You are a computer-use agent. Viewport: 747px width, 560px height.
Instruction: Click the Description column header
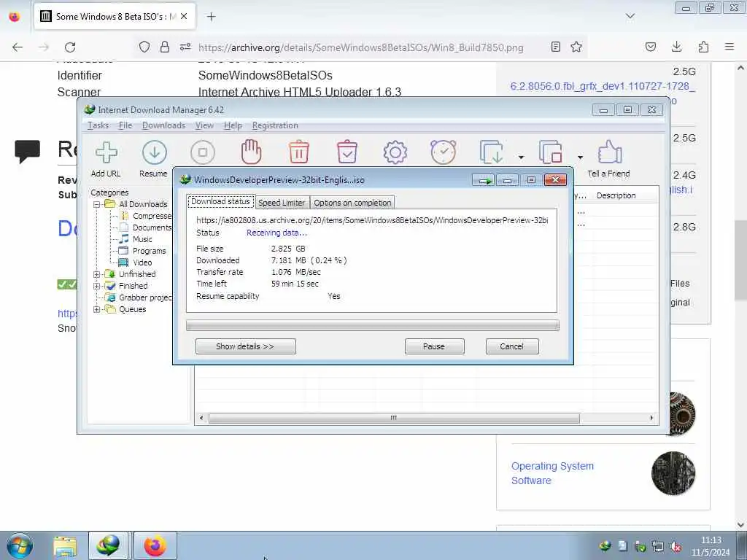tap(616, 195)
